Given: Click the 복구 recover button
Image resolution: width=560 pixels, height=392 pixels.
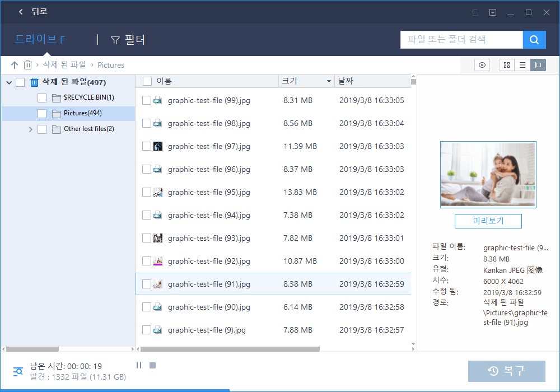Looking at the screenshot, I should (x=506, y=371).
